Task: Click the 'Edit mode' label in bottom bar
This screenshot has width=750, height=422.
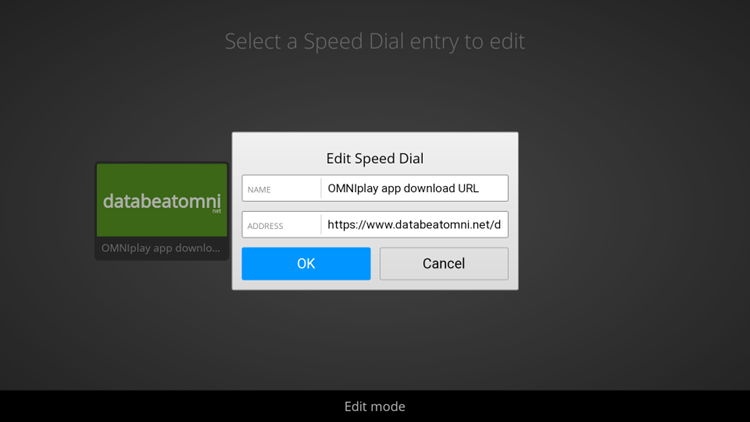Action: coord(375,406)
